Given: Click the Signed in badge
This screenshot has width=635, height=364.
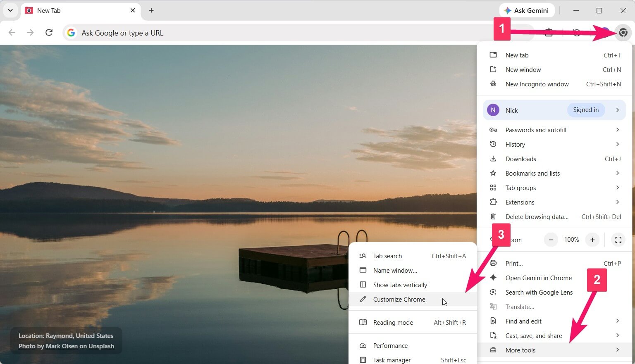Looking at the screenshot, I should pos(586,110).
